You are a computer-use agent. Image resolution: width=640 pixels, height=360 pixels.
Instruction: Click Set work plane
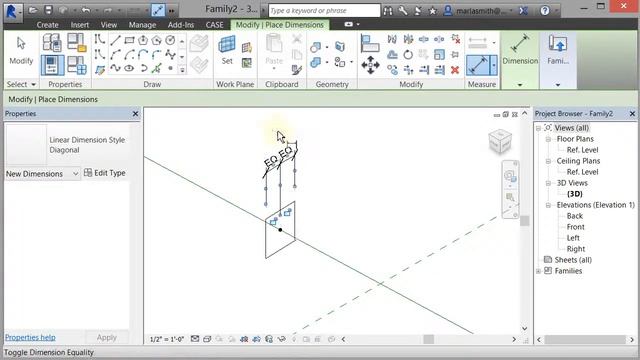[227, 50]
